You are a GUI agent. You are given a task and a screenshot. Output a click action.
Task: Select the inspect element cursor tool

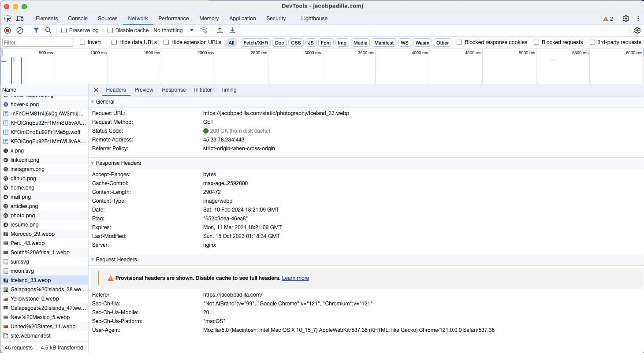(x=7, y=19)
